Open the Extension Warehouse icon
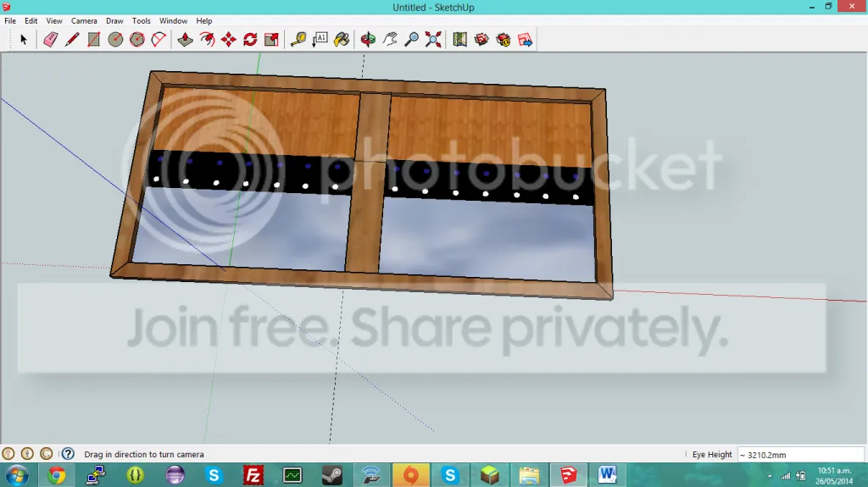The width and height of the screenshot is (868, 487). (504, 39)
